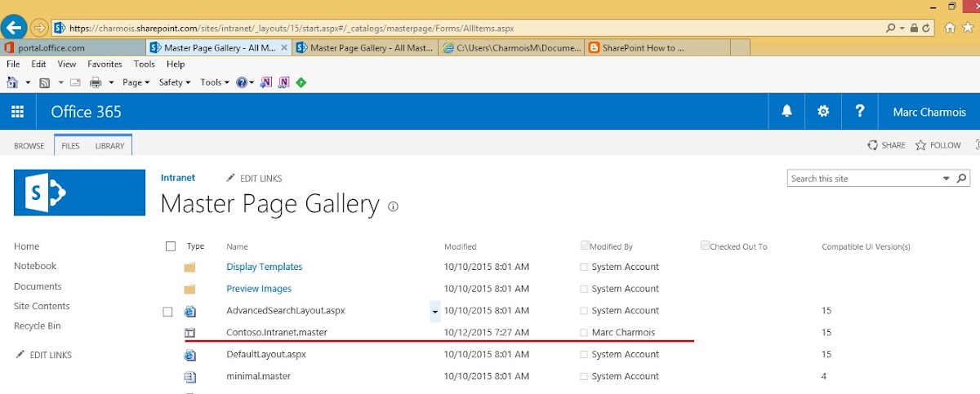
Task: Open the Page dropdown in command bar
Action: tap(136, 82)
